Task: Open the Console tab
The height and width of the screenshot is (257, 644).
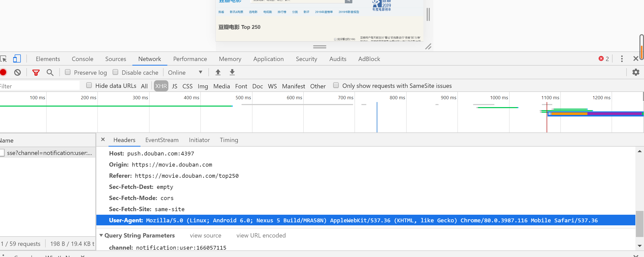Action: (82, 59)
